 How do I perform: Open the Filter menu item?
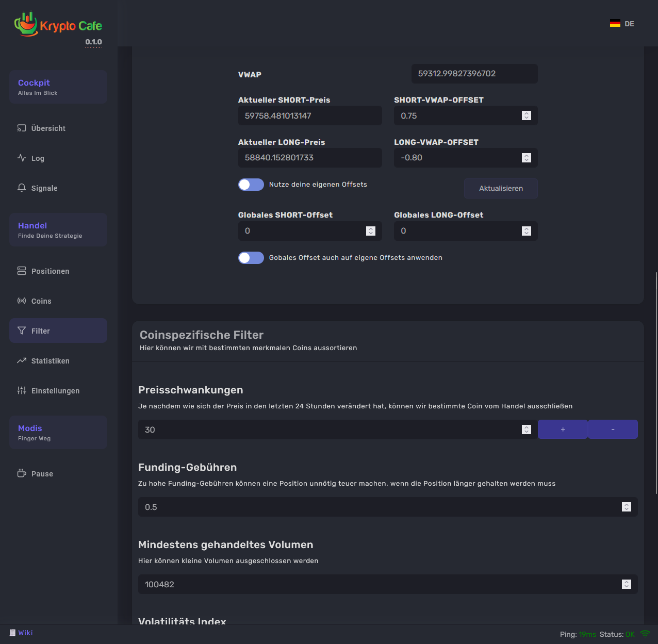coord(58,331)
